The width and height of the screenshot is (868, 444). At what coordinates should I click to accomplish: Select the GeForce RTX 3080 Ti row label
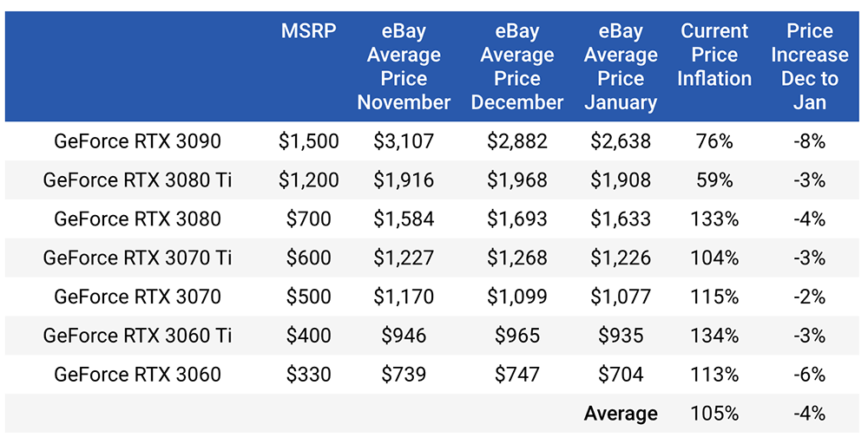pyautogui.click(x=137, y=180)
